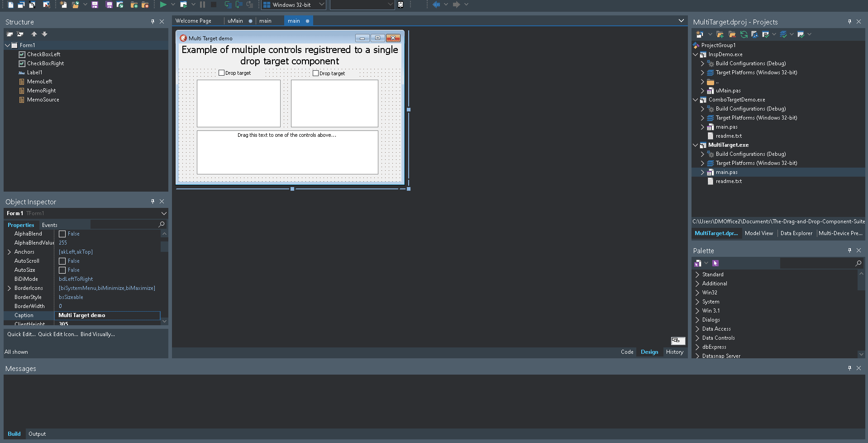Click the Quick Edit... link

[x=21, y=334]
